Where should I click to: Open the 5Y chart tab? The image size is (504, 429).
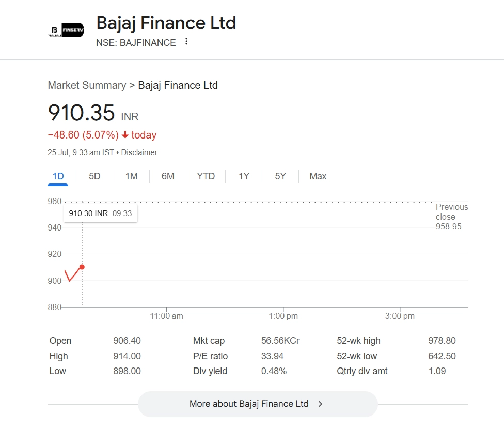[x=280, y=176]
